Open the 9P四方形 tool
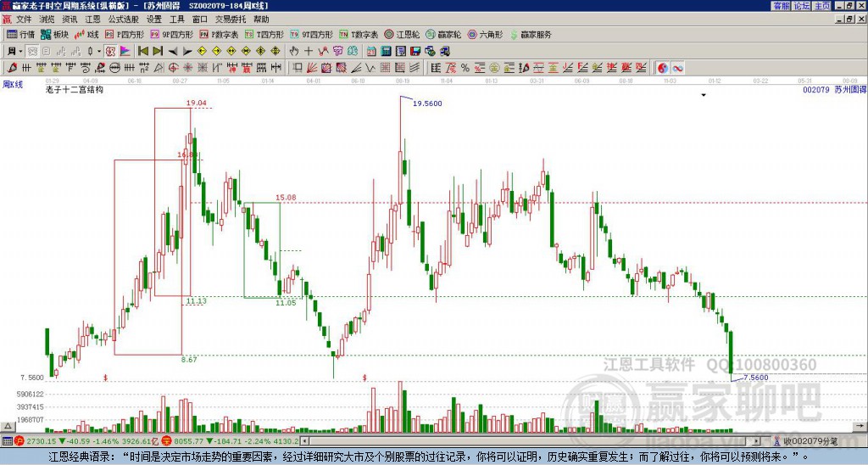 171,34
